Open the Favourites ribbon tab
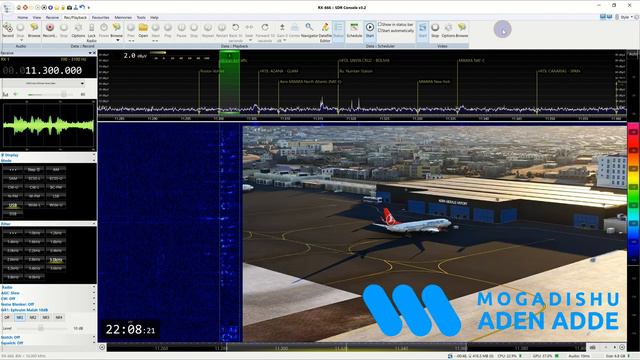The width and height of the screenshot is (640, 360). pos(100,18)
